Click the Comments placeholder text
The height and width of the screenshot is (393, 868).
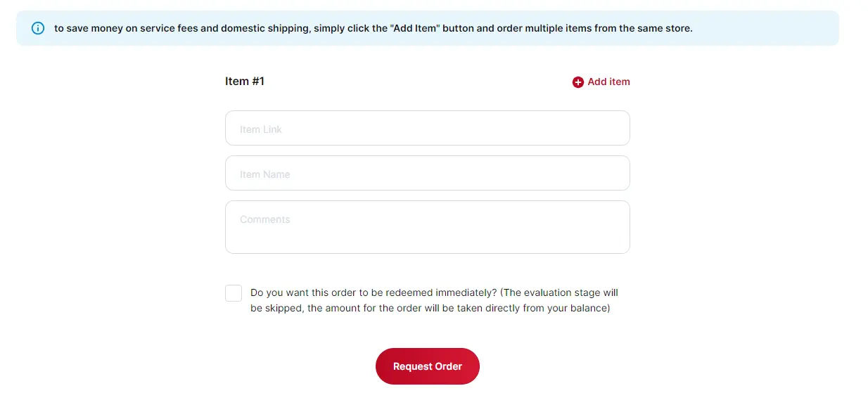point(265,219)
